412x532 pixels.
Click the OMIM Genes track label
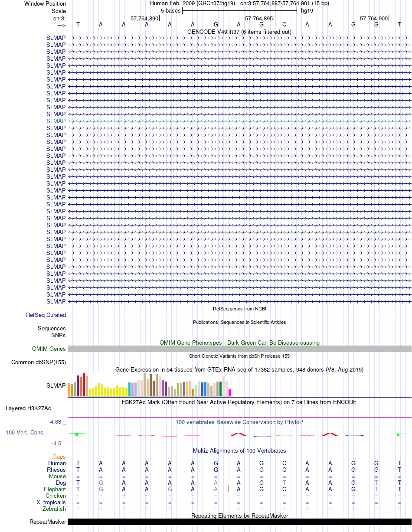(x=49, y=349)
